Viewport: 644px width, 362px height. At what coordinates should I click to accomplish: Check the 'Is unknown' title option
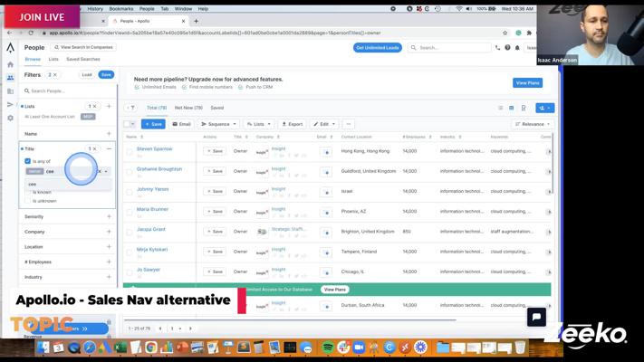(28, 200)
